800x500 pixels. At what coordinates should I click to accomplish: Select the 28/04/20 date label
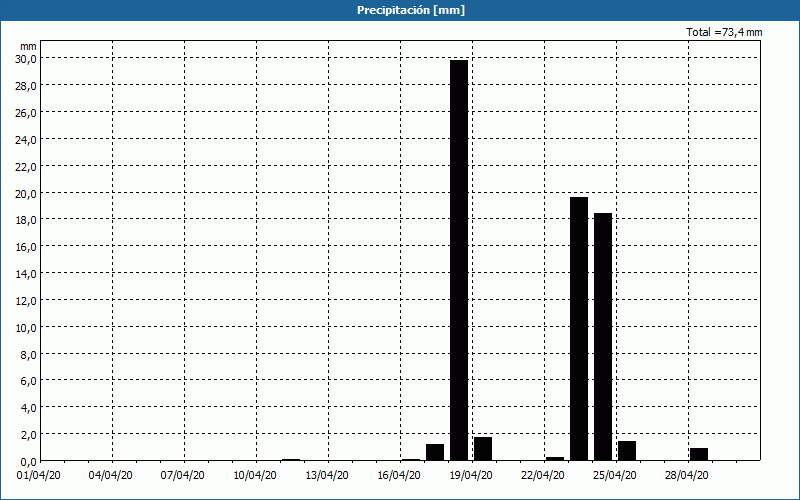click(686, 476)
